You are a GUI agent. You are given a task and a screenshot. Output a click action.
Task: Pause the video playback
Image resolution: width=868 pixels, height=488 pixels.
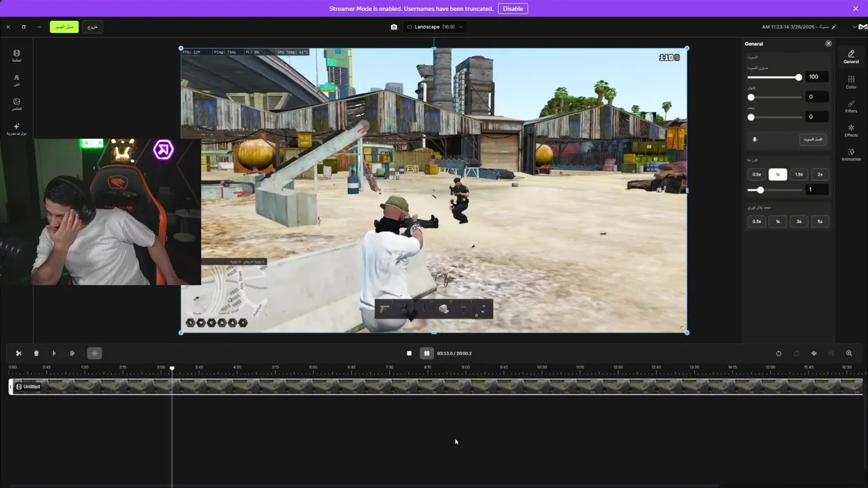427,353
